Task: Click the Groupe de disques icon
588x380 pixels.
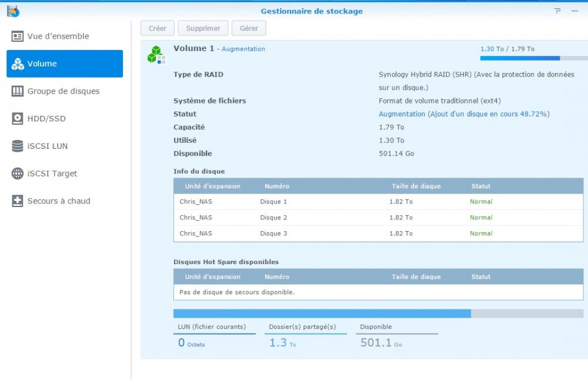Action: tap(18, 91)
